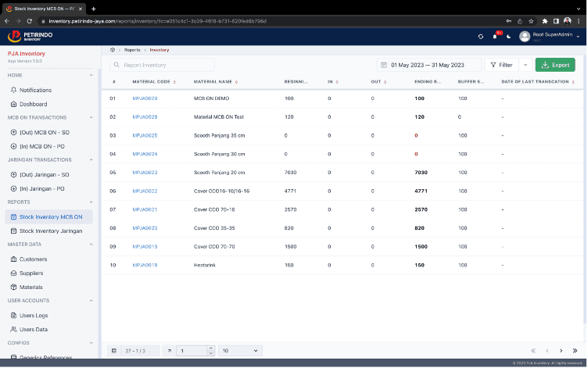Select Stock Inventory MCB ON report
588x368 pixels.
tap(48, 217)
